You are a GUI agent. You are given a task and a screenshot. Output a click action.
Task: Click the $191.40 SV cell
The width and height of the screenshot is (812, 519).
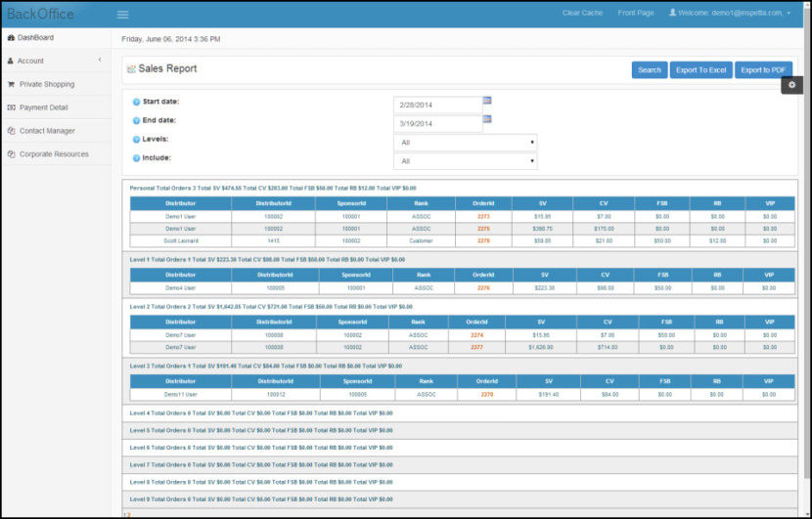tap(549, 395)
